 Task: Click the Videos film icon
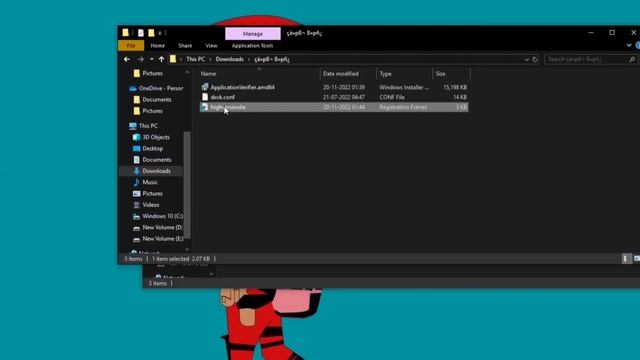136,205
